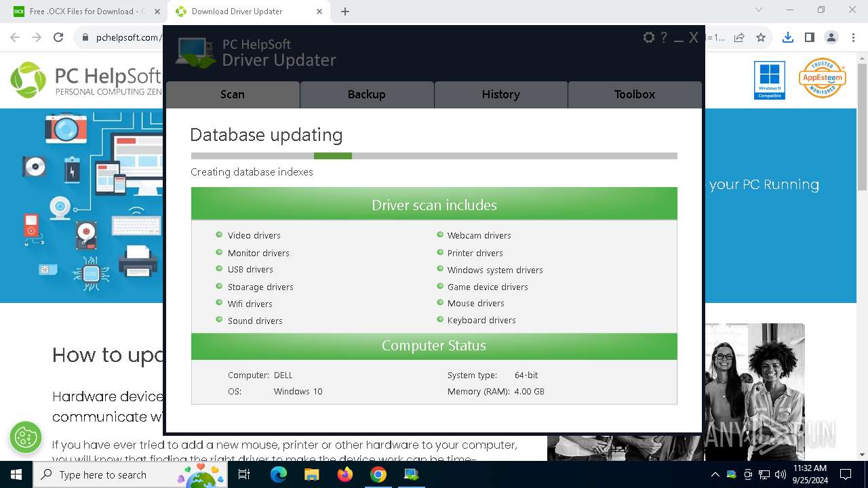Click the "Creating database indexes" status text
The width and height of the screenshot is (868, 488).
252,172
